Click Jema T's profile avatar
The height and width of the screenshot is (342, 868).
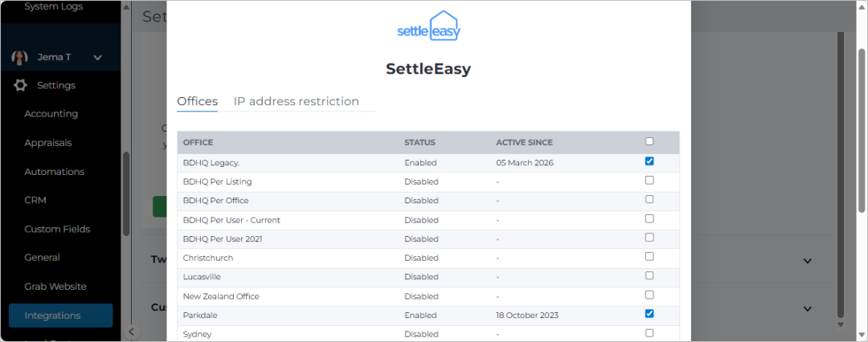pyautogui.click(x=20, y=57)
